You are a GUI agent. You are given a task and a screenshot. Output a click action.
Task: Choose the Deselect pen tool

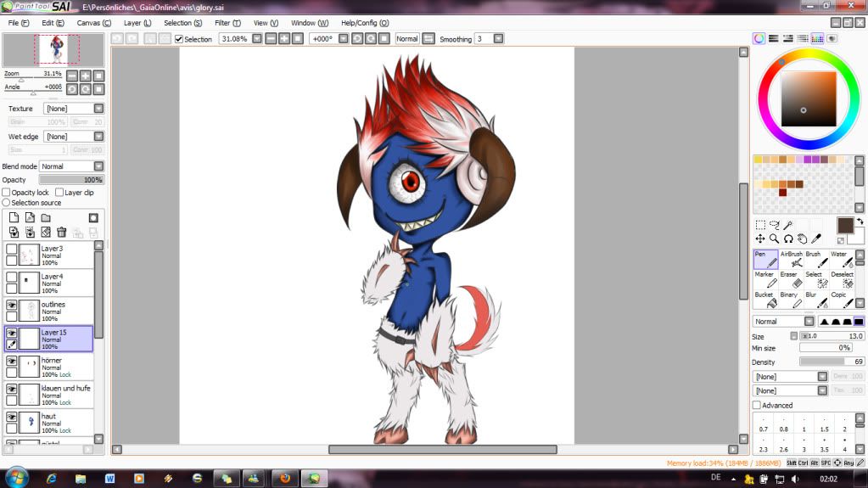(842, 280)
